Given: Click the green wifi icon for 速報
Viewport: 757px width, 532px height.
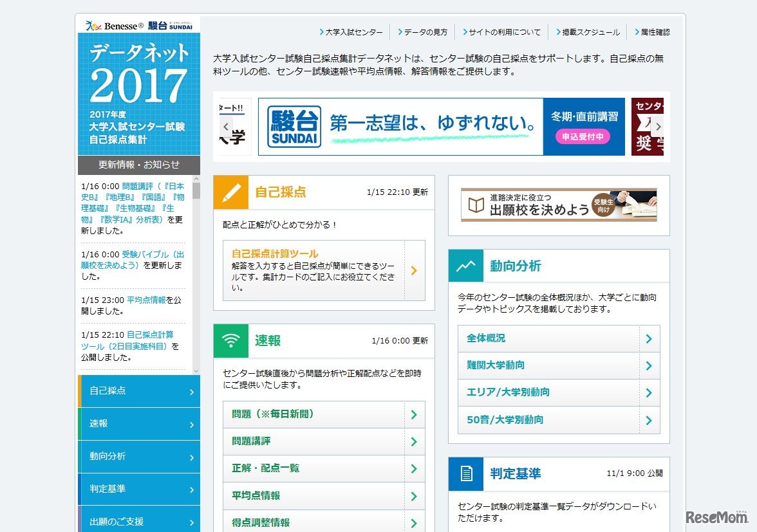Looking at the screenshot, I should (230, 340).
